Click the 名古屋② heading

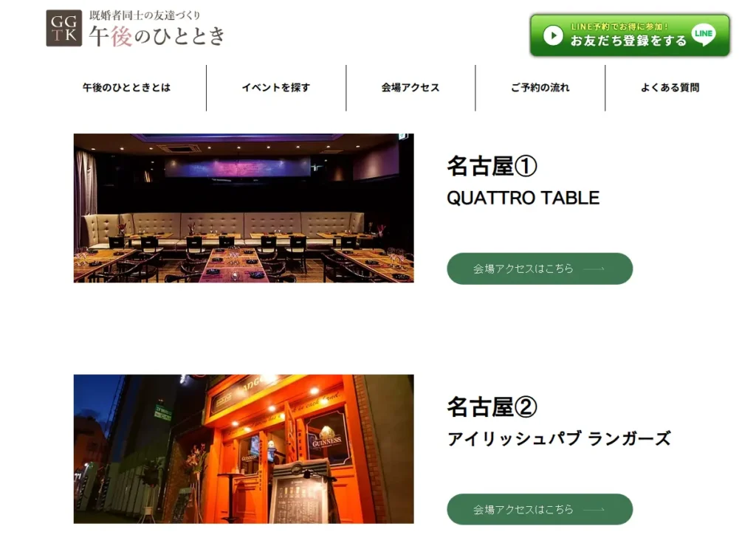coord(492,407)
